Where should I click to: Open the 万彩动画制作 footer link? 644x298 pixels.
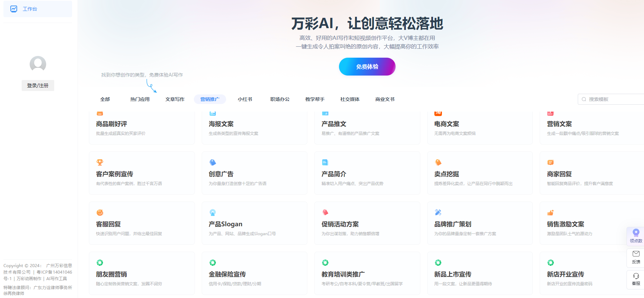coord(29,279)
